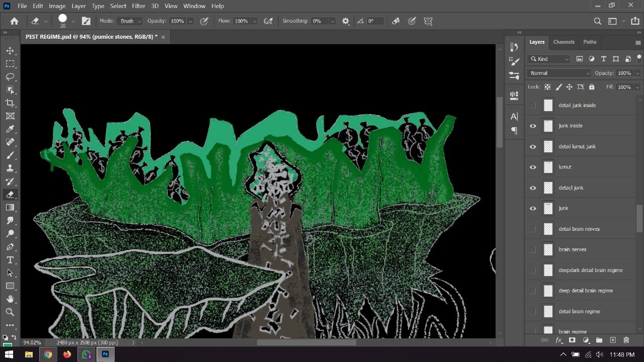Open the Window menu
This screenshot has width=644, height=362.
point(194,6)
